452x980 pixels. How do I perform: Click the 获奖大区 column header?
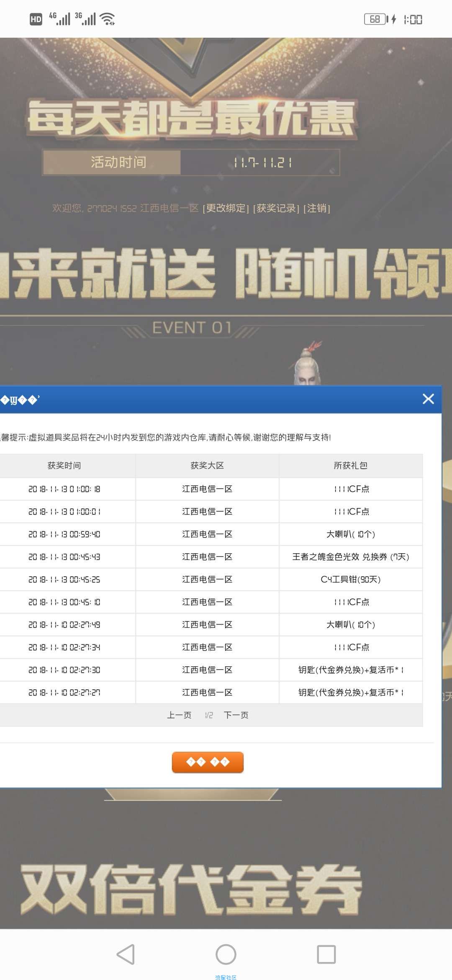tap(207, 465)
